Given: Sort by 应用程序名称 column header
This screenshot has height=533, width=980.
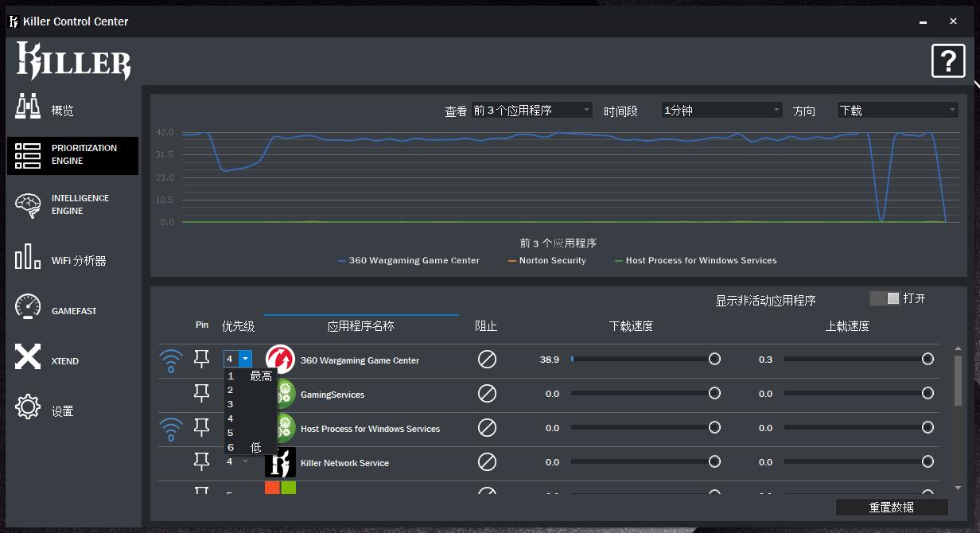Looking at the screenshot, I should (x=360, y=326).
